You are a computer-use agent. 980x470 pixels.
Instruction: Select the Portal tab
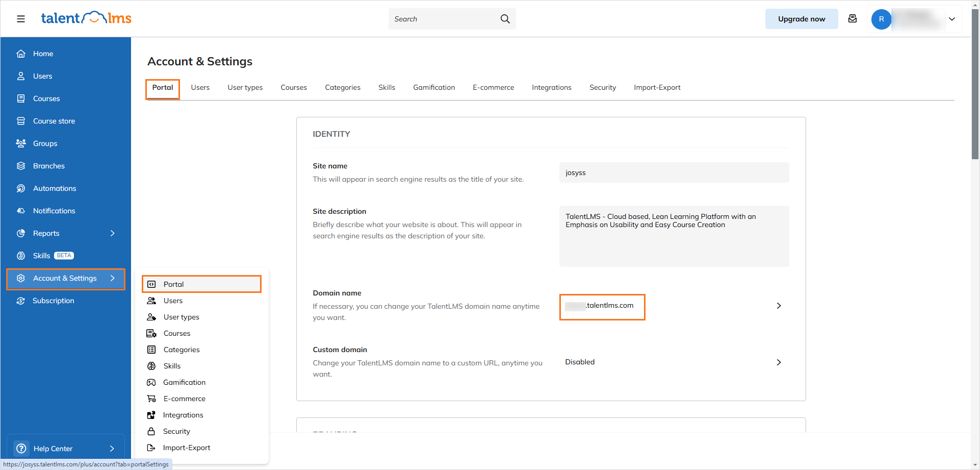(x=163, y=88)
